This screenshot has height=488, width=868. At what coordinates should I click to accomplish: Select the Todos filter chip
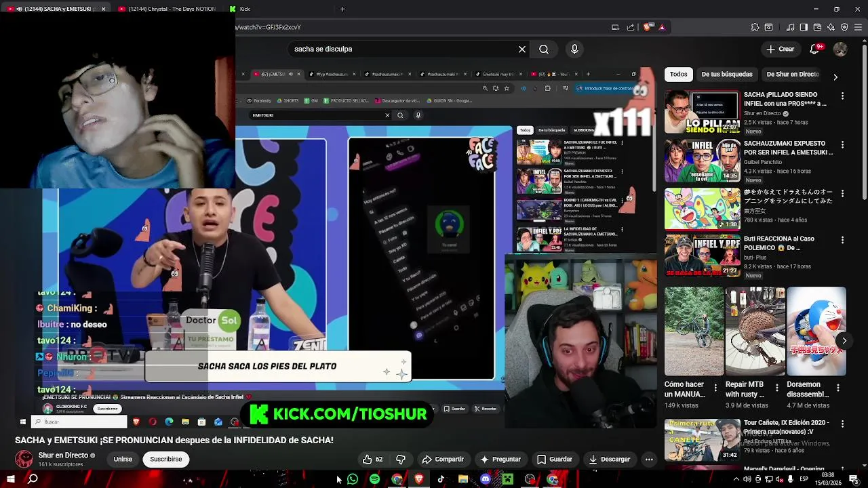point(679,75)
